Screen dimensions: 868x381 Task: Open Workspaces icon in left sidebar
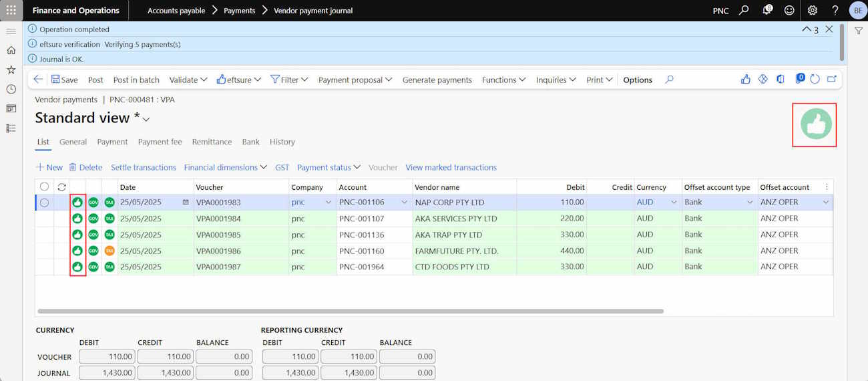[x=11, y=108]
